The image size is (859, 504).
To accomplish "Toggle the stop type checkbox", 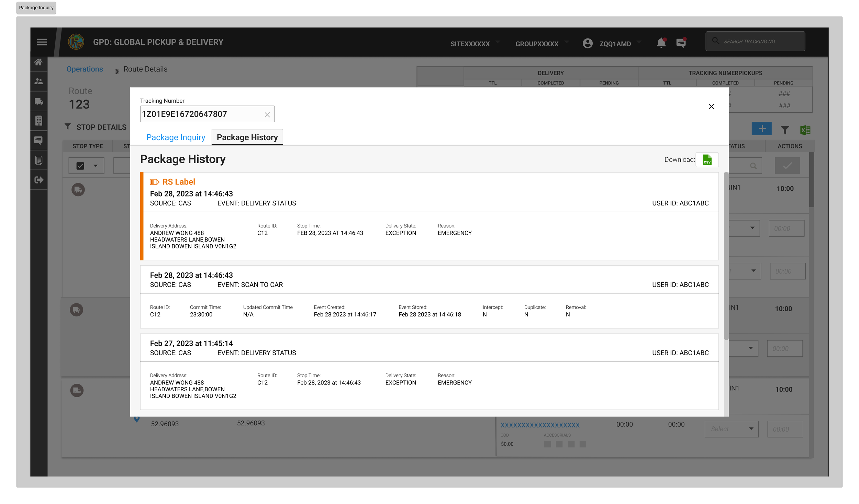I will [x=80, y=166].
